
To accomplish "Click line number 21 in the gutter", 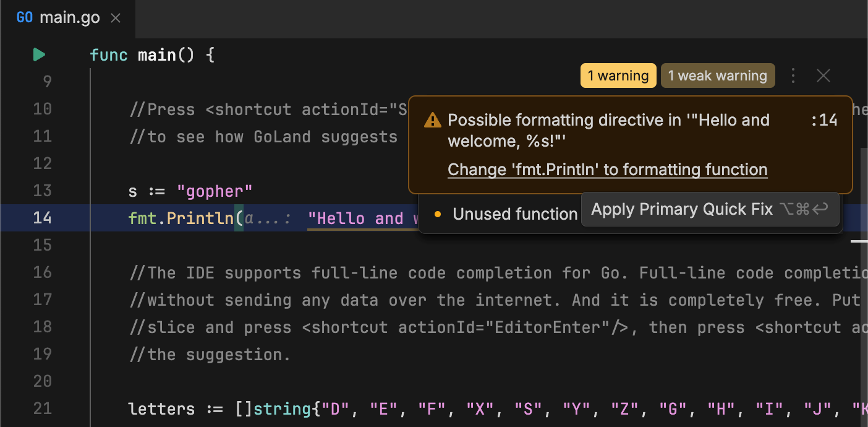I will (x=42, y=408).
